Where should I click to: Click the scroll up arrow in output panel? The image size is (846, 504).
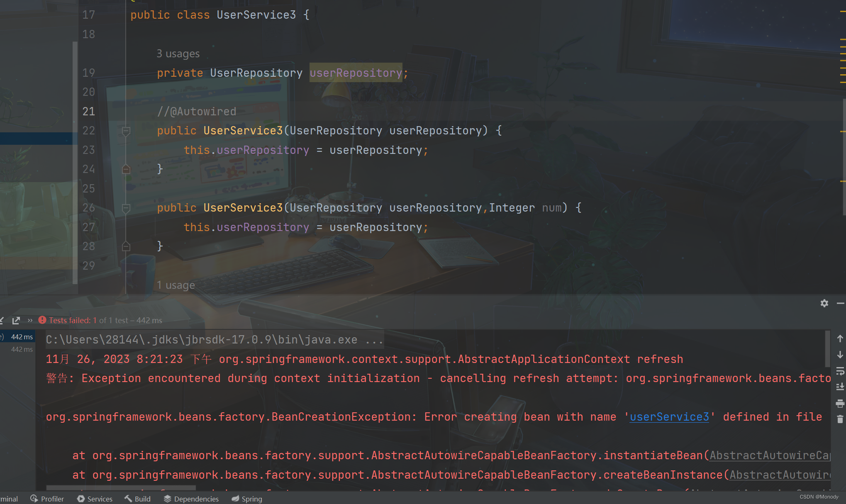tap(839, 339)
